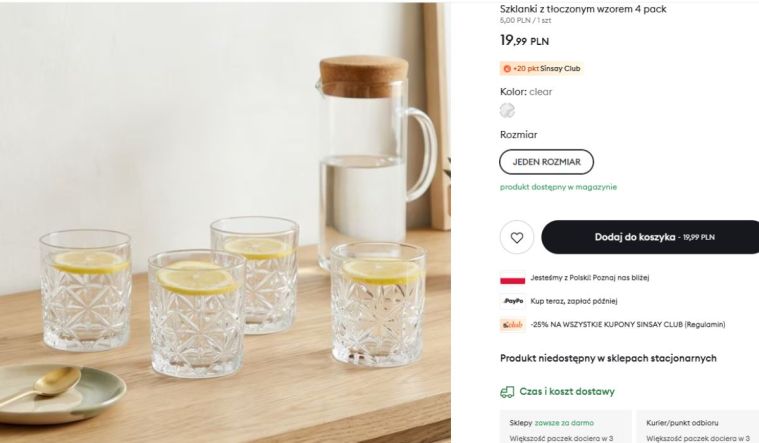
Task: Click the Rozmiar label
Action: [518, 134]
